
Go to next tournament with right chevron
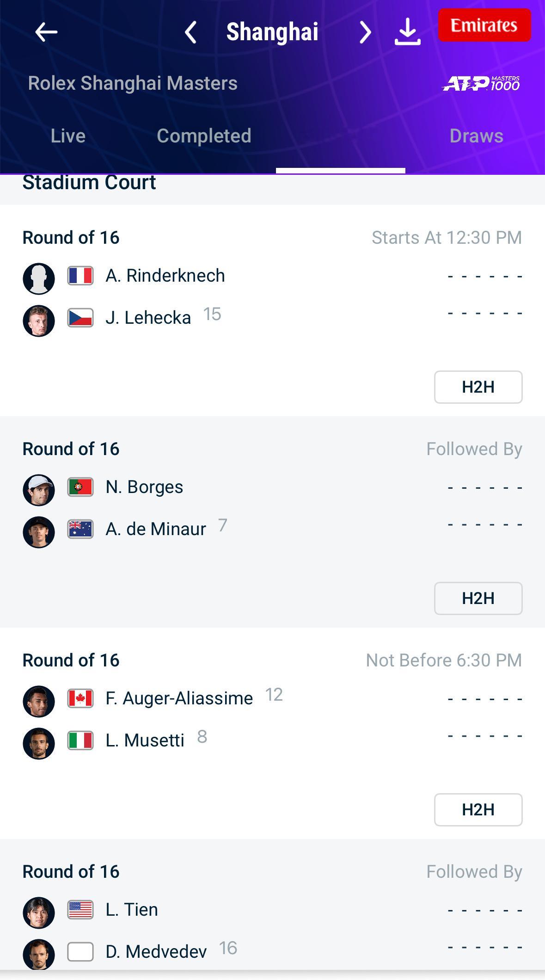tap(365, 32)
